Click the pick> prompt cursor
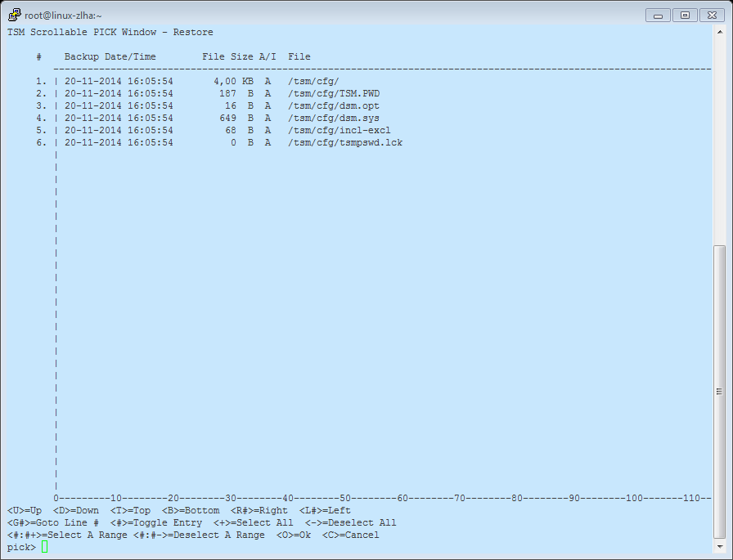This screenshot has height=560, width=733. (44, 547)
